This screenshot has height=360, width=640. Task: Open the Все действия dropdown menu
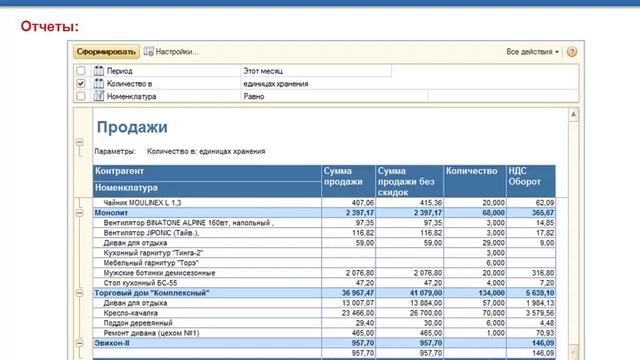tap(532, 52)
